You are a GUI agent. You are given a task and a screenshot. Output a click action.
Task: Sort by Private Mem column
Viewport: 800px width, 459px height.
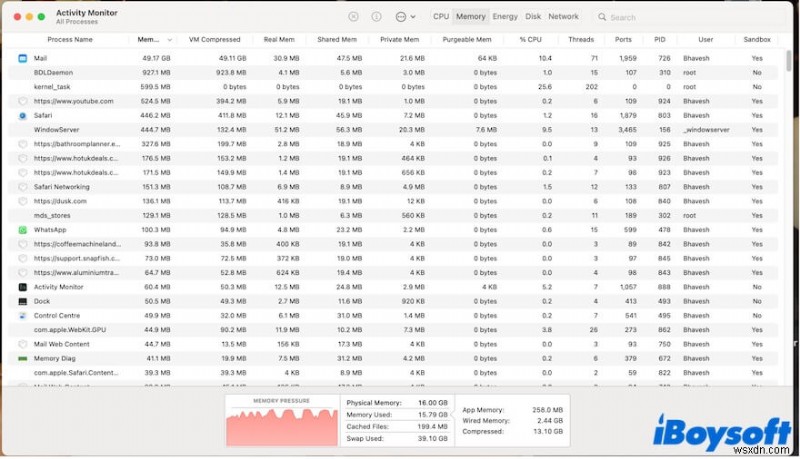pyautogui.click(x=399, y=39)
